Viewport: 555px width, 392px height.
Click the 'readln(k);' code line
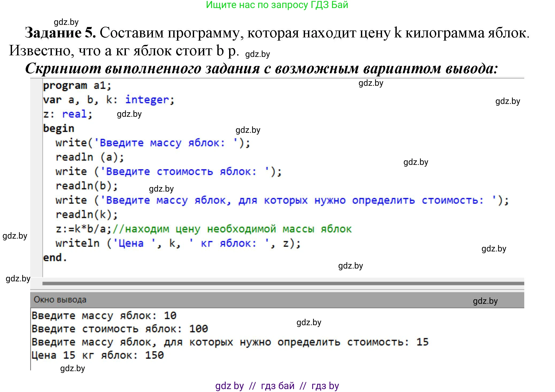pos(86,214)
